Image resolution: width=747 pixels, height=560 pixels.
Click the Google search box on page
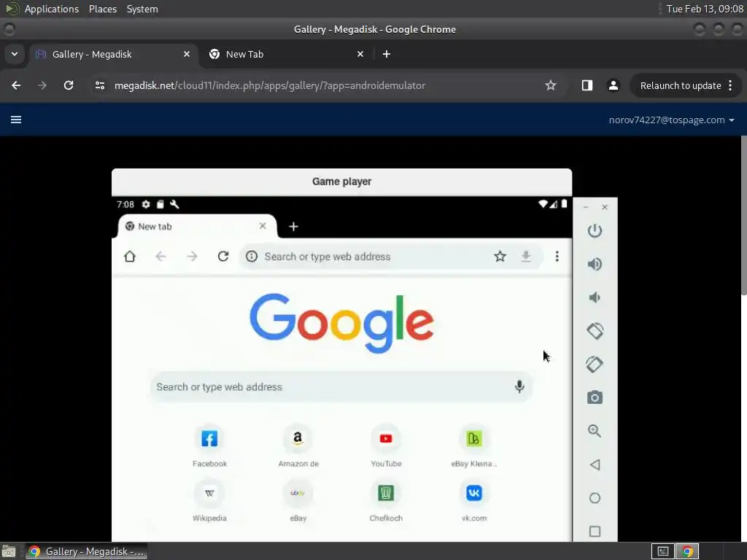[x=341, y=386]
